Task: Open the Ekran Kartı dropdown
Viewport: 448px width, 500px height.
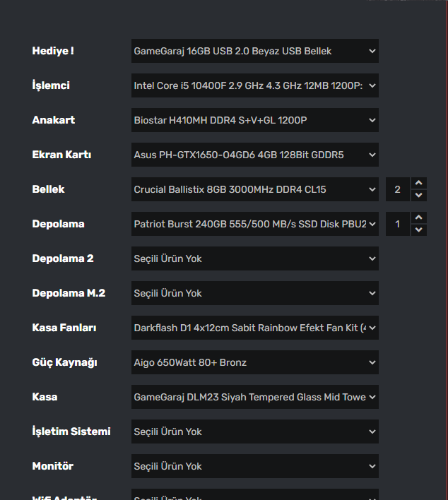Action: coord(255,155)
